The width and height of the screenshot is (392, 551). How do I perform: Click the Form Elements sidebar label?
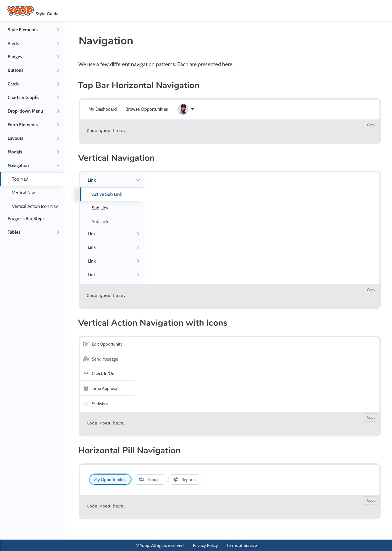tap(23, 125)
